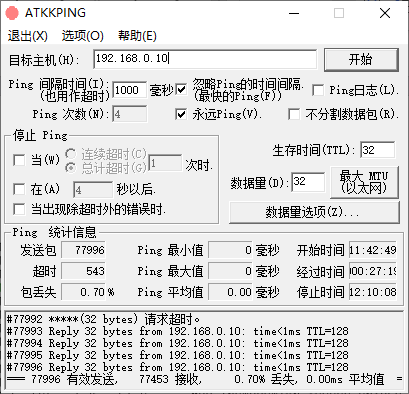The width and height of the screenshot is (409, 394).
Task: Enable the Ping日志(L) checkbox
Action: pos(318,90)
